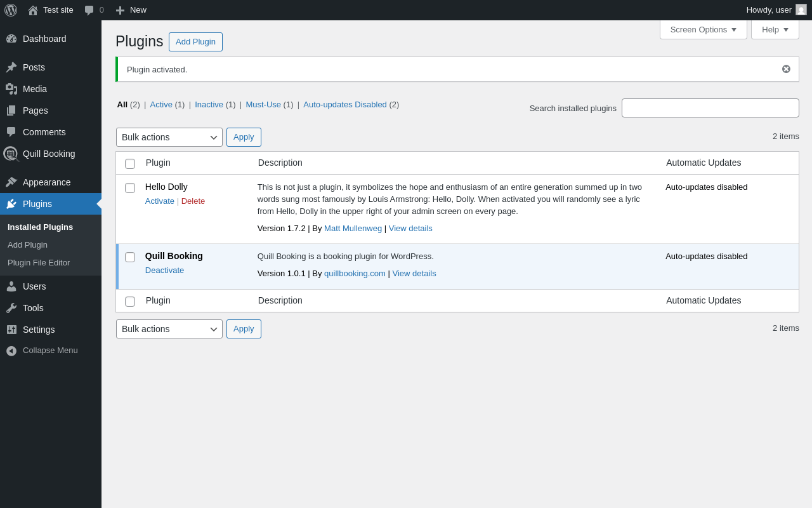Open Settings label in sidebar

pyautogui.click(x=39, y=330)
